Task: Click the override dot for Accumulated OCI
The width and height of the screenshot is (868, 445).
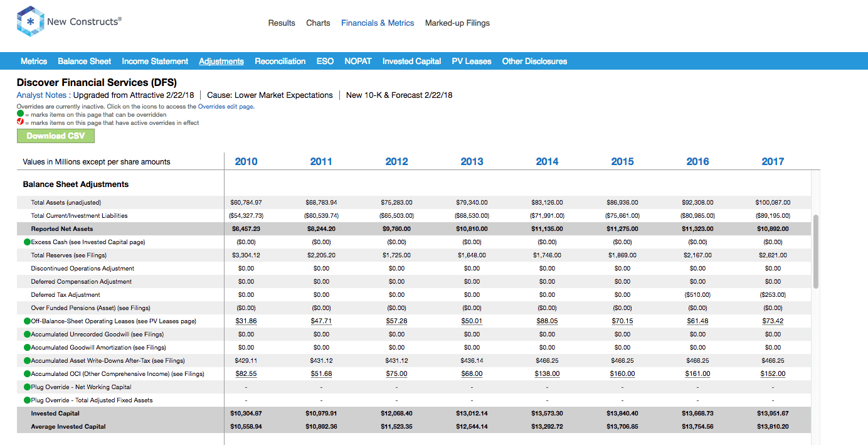Action: point(27,373)
